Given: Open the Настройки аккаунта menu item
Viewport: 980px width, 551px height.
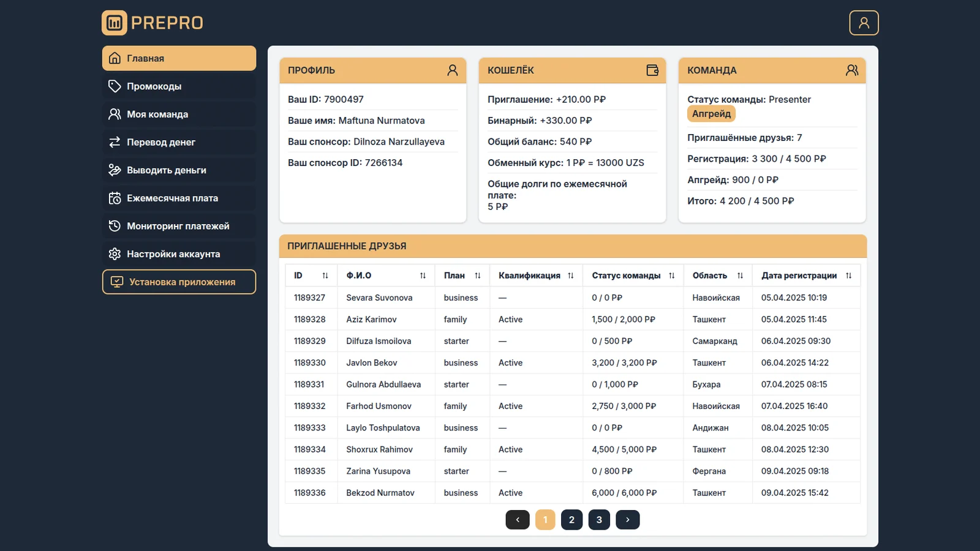Looking at the screenshot, I should pos(179,254).
